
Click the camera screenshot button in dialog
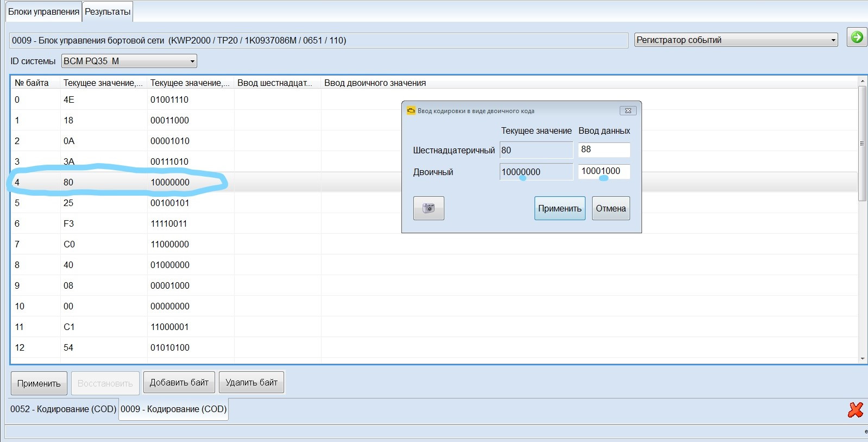point(429,208)
